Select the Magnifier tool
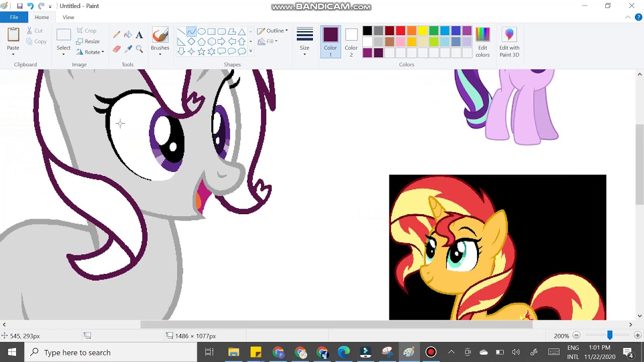This screenshot has height=362, width=644. (x=139, y=49)
